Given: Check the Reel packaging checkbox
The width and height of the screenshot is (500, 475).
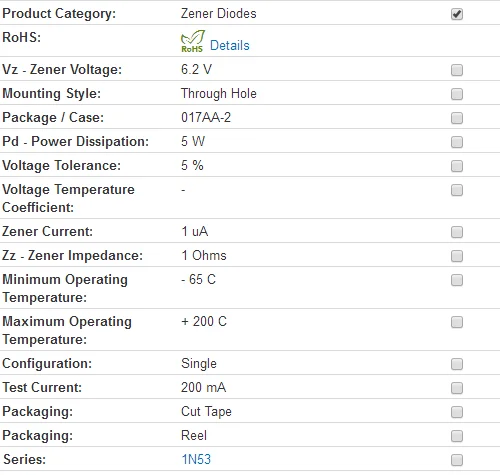Looking at the screenshot, I should pos(457,436).
